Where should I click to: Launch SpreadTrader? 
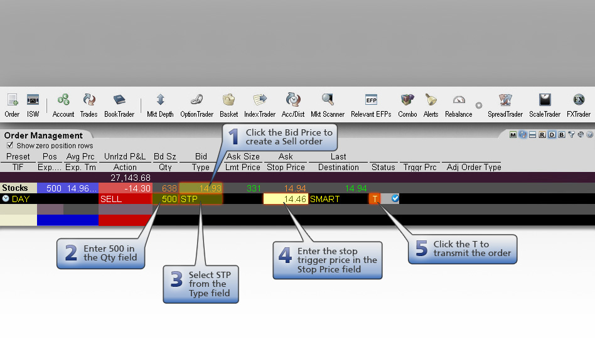(x=505, y=105)
